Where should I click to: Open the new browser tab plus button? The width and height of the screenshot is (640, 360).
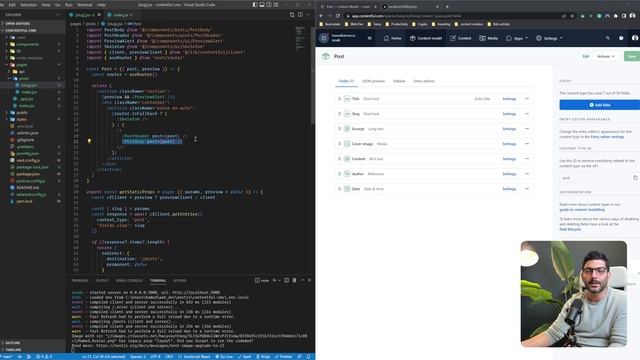(x=447, y=7)
